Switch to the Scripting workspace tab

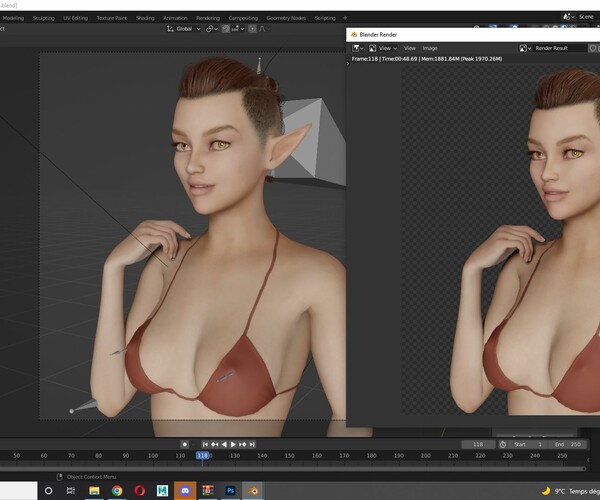[x=325, y=18]
